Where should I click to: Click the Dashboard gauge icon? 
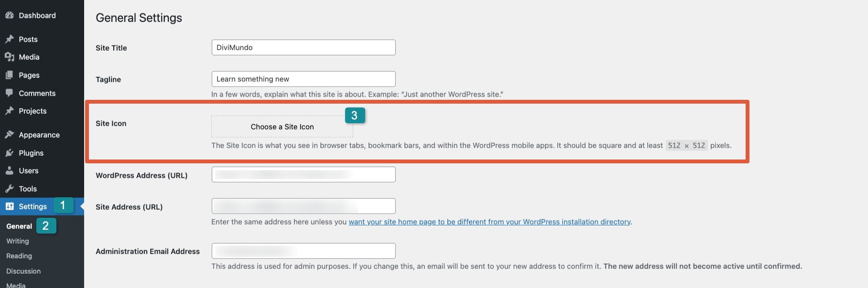click(9, 15)
